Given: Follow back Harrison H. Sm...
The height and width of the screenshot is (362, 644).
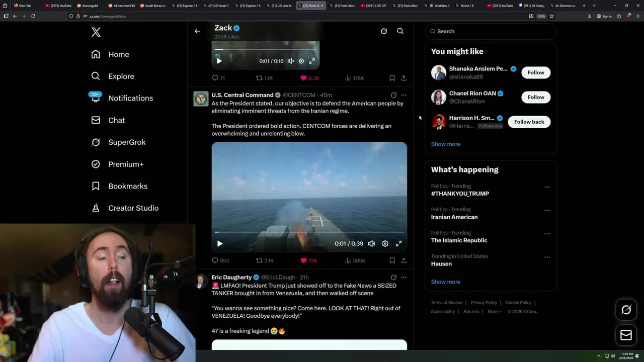Looking at the screenshot, I should 529,122.
